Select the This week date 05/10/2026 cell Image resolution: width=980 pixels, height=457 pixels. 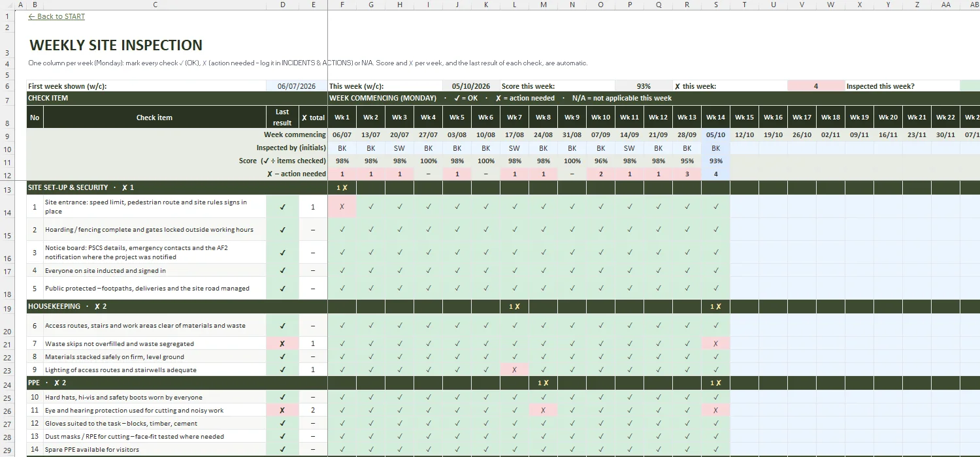point(471,86)
